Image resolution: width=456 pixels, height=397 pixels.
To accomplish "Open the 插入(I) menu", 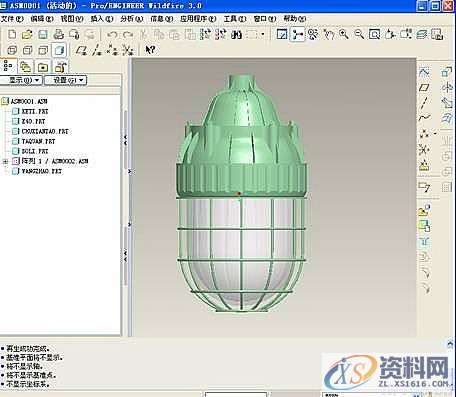I will pyautogui.click(x=102, y=19).
